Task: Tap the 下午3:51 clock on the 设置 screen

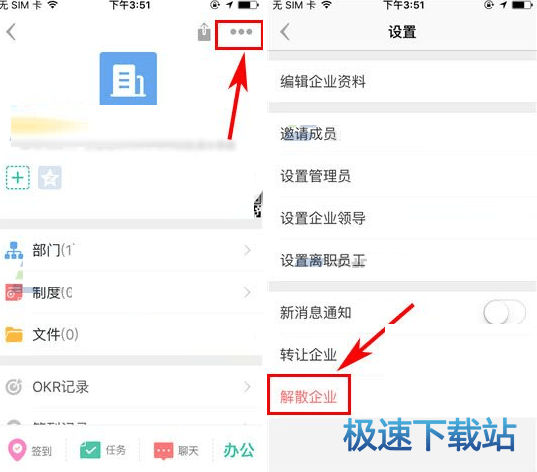Action: [x=403, y=5]
